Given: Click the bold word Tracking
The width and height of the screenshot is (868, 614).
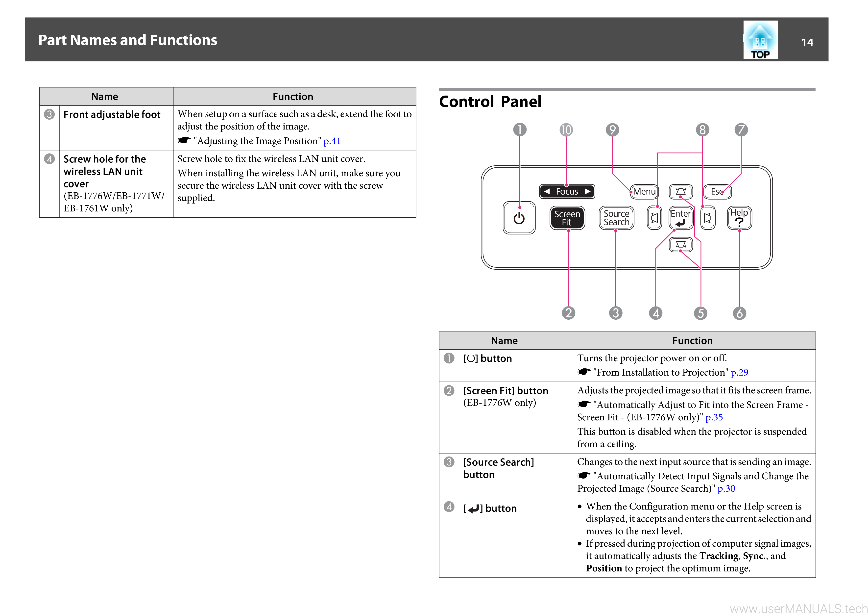Looking at the screenshot, I should tap(719, 556).
